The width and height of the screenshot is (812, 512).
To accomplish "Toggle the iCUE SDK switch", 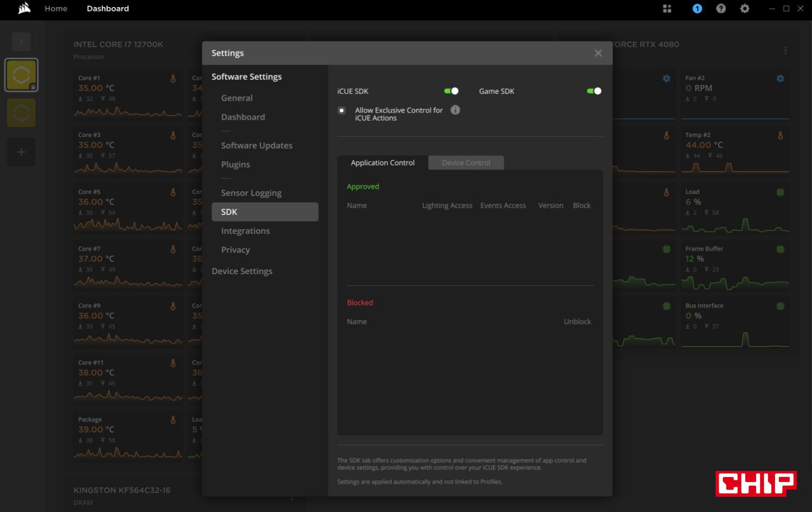I will tap(451, 91).
